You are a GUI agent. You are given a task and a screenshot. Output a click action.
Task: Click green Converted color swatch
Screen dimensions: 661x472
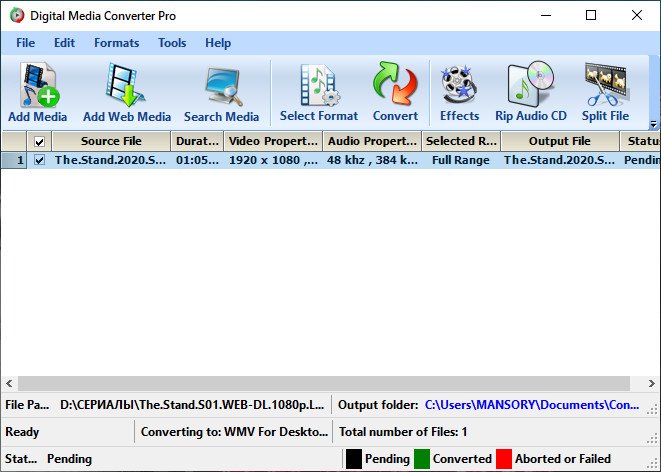pyautogui.click(x=422, y=459)
